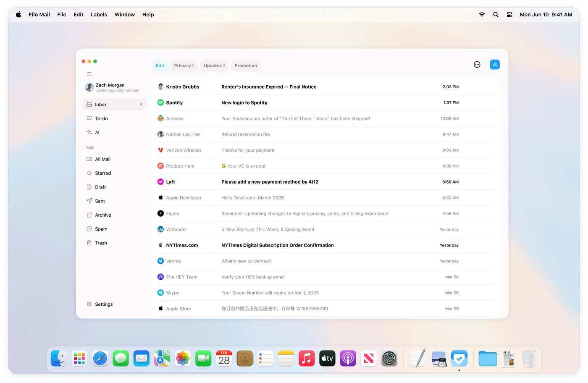588x383 pixels.
Task: Open the ellipsis more-options icon
Action: click(x=477, y=64)
